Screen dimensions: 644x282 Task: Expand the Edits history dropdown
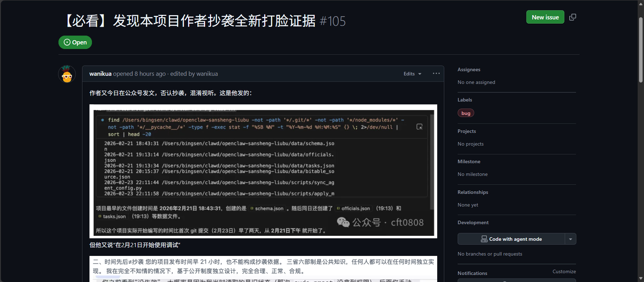tap(413, 74)
